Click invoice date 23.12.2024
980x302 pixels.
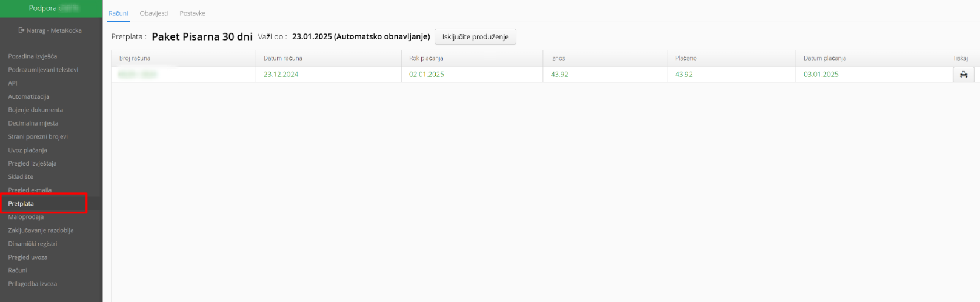point(281,75)
